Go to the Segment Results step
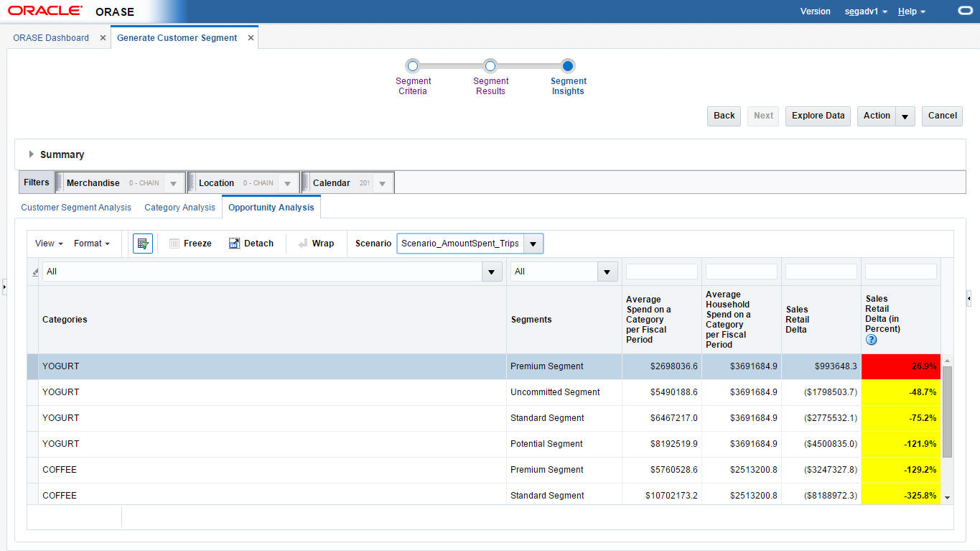 pos(490,67)
